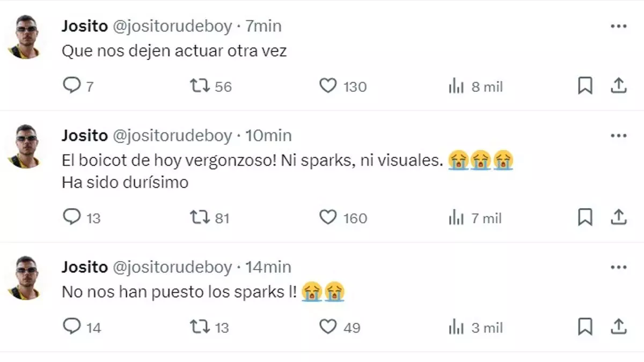The height and width of the screenshot is (362, 644).
Task: Open Josito's avatar on the 10min tweet
Action: (25, 146)
